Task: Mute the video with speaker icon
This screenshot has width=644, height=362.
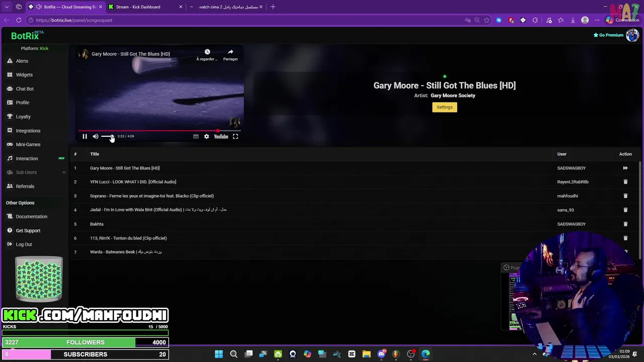Action: point(96,137)
